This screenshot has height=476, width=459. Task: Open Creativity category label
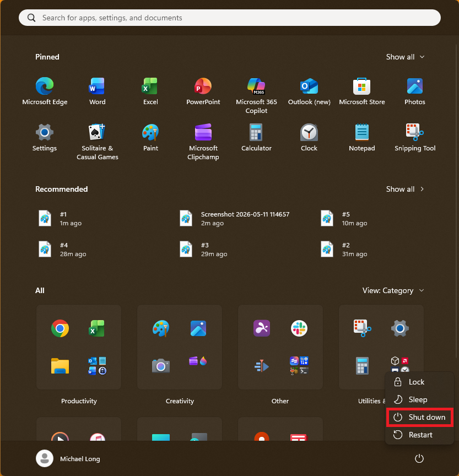tap(180, 401)
